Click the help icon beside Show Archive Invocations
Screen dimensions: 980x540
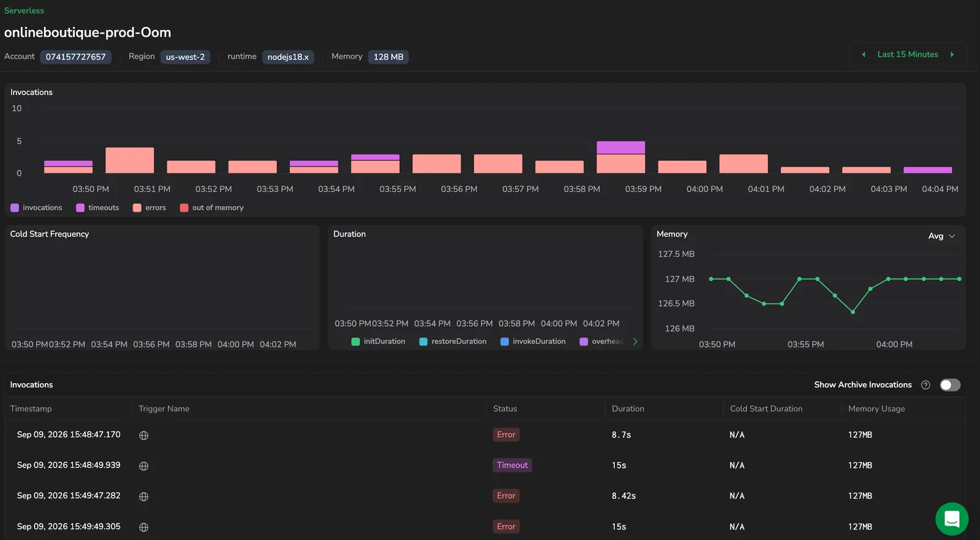[x=925, y=385]
